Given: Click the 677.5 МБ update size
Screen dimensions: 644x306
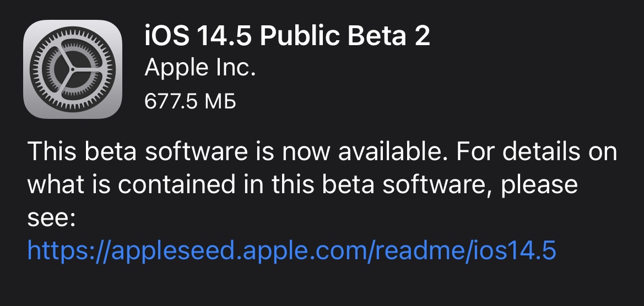Looking at the screenshot, I should point(190,101).
